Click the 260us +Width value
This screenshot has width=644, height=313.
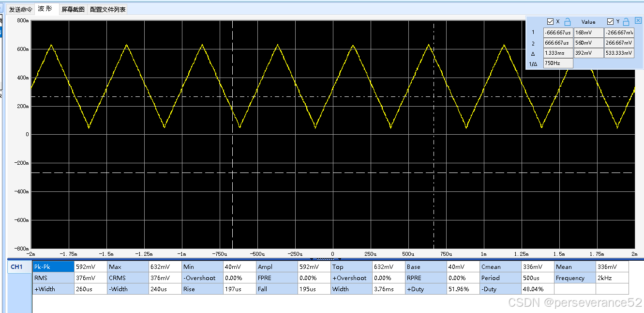point(91,289)
